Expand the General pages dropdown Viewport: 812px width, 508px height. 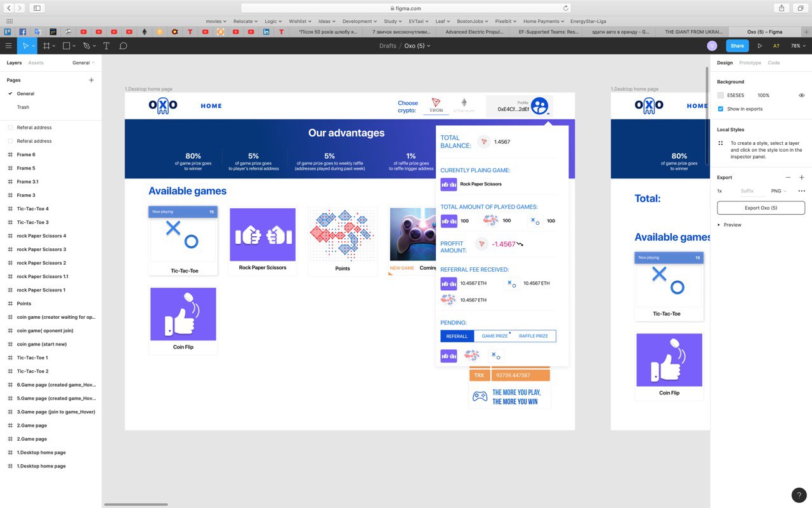click(x=83, y=63)
